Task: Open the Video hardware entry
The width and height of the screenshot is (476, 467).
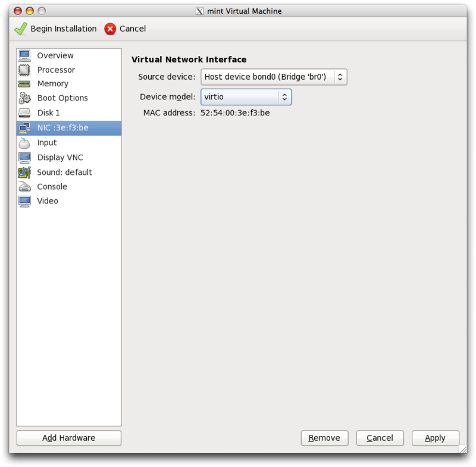Action: point(69,201)
